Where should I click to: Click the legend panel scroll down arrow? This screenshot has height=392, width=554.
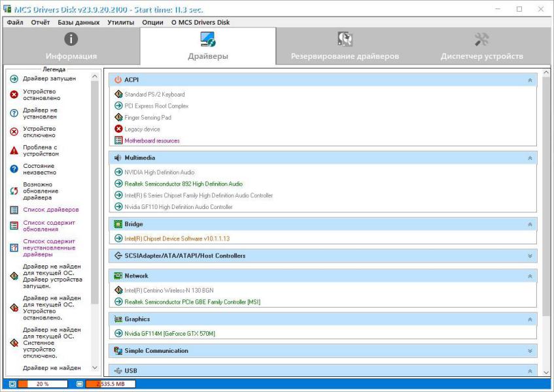pyautogui.click(x=95, y=368)
